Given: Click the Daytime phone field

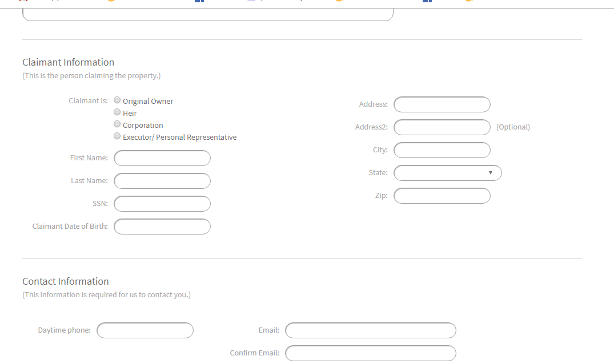Looking at the screenshot, I should point(145,330).
